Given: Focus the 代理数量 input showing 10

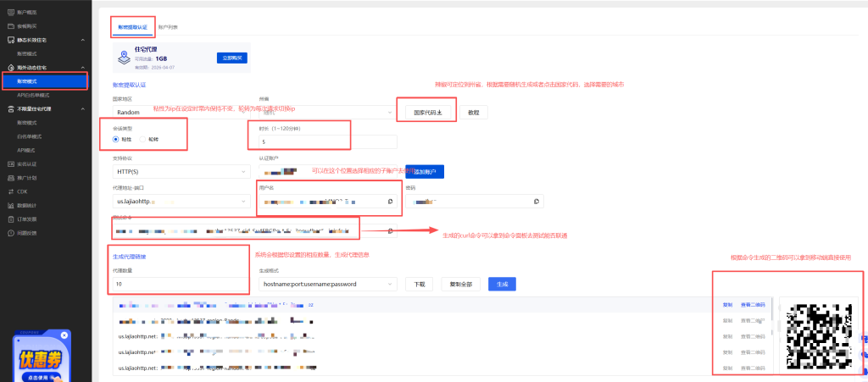Looking at the screenshot, I should click(x=181, y=284).
